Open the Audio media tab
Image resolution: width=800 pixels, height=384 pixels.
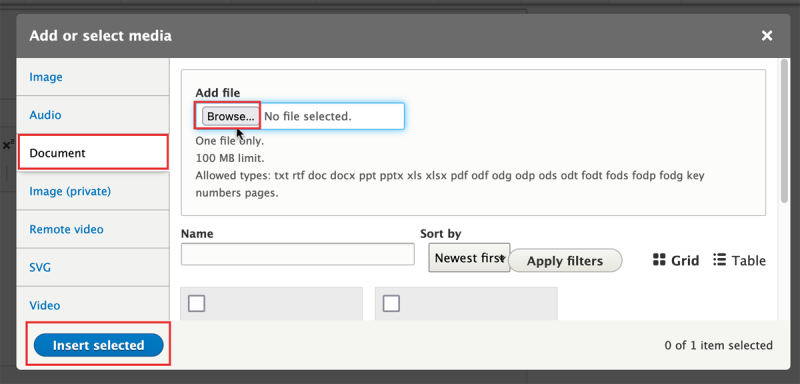pos(93,115)
